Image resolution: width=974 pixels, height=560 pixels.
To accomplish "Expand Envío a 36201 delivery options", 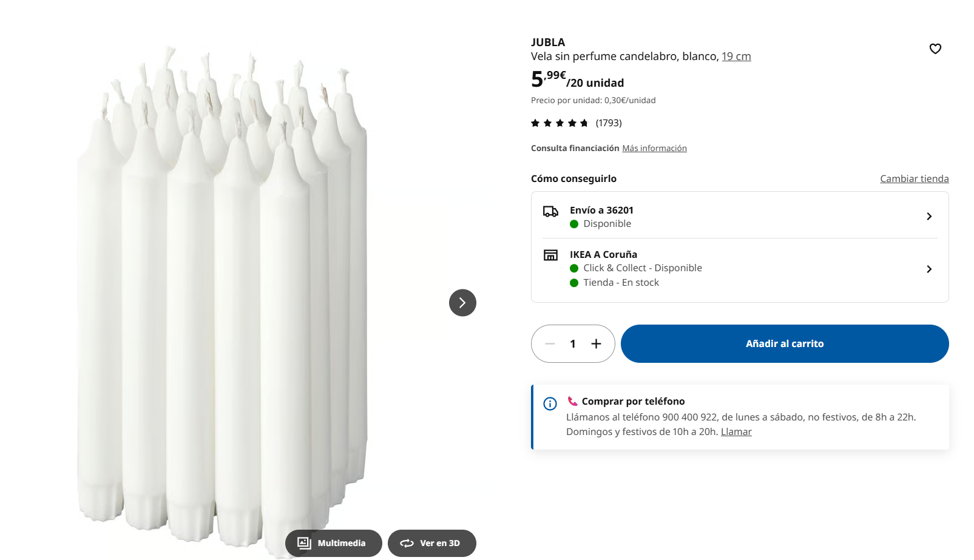I will coord(928,217).
